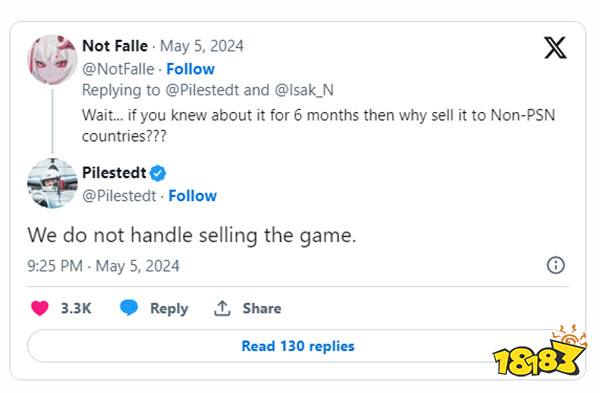Open Pilestedt's profile avatar
The image size is (600, 393).
52,183
